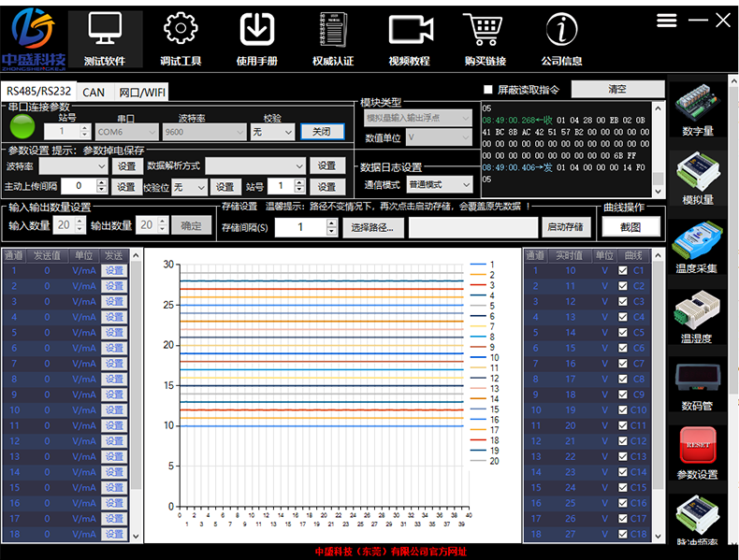Open the 使用手册 download icon
Viewport: 739px width, 560px height.
(256, 30)
